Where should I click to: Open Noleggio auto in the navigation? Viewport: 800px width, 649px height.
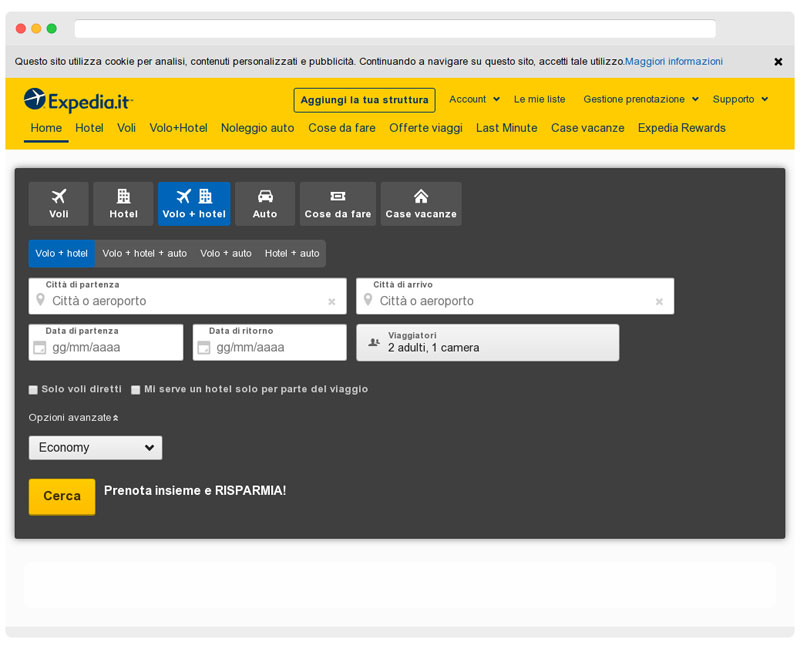[258, 128]
